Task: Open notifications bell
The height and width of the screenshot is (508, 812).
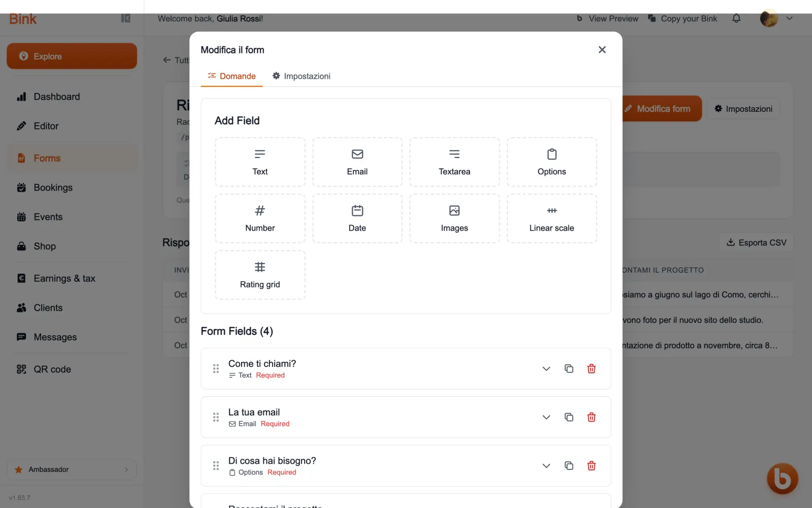Action: coord(736,18)
